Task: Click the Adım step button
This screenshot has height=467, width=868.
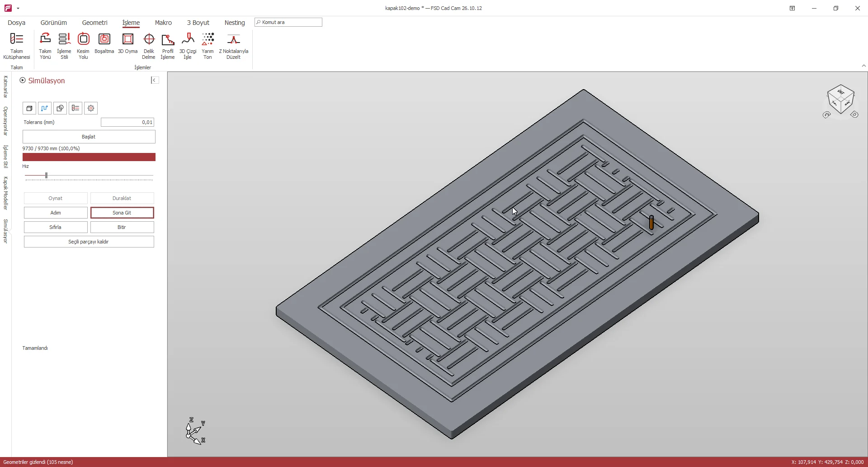Action: click(56, 213)
